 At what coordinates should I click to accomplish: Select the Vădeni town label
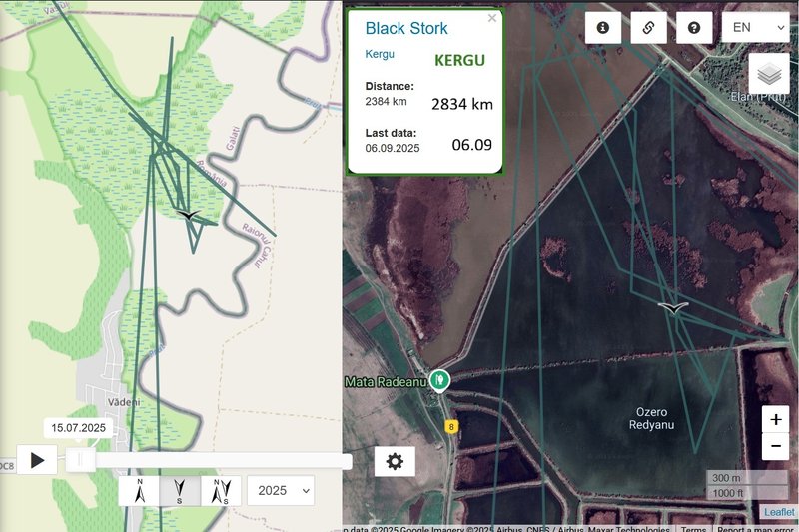click(123, 402)
